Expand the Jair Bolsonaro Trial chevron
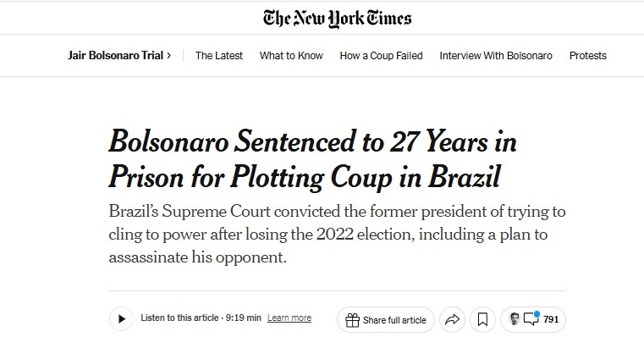This screenshot has height=337, width=644. [x=168, y=56]
